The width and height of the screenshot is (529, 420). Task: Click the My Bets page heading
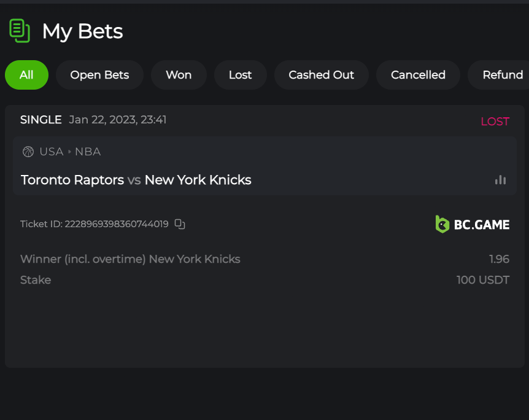(82, 31)
